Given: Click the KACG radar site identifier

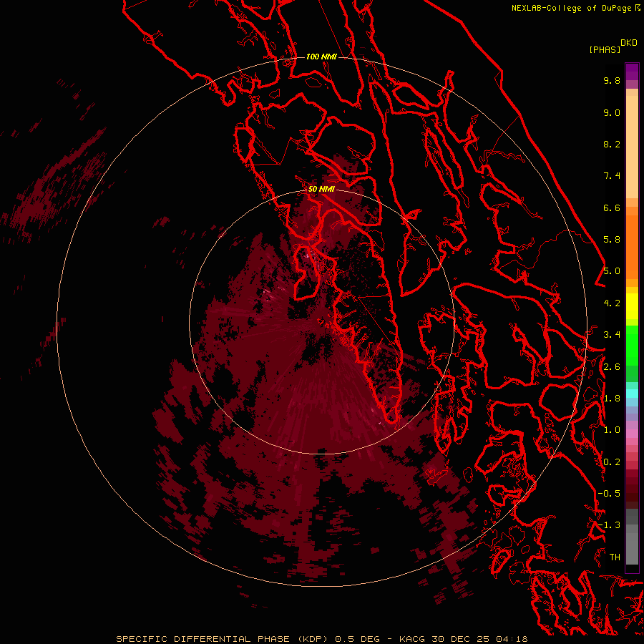Looking at the screenshot, I should 412,639.
